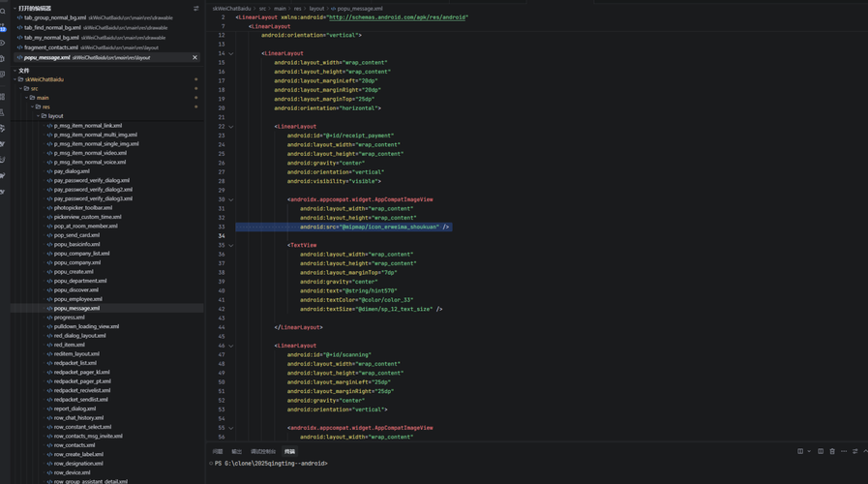Switch to the 问题 (Problems) panel tab
This screenshot has height=484, width=868.
tap(218, 451)
